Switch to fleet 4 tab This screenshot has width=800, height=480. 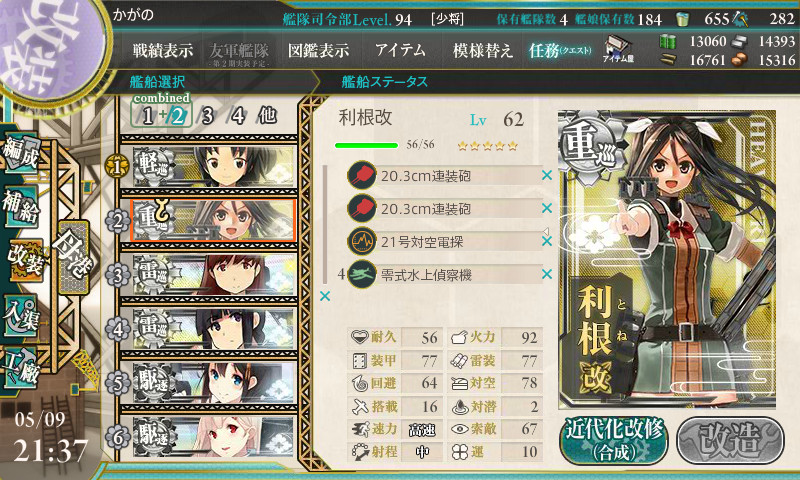(x=237, y=116)
